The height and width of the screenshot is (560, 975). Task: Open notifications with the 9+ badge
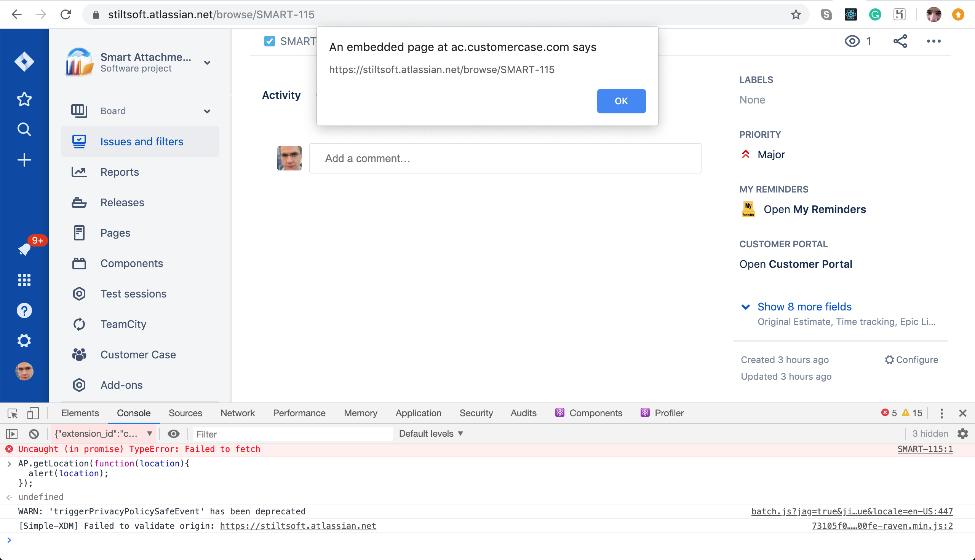point(25,249)
